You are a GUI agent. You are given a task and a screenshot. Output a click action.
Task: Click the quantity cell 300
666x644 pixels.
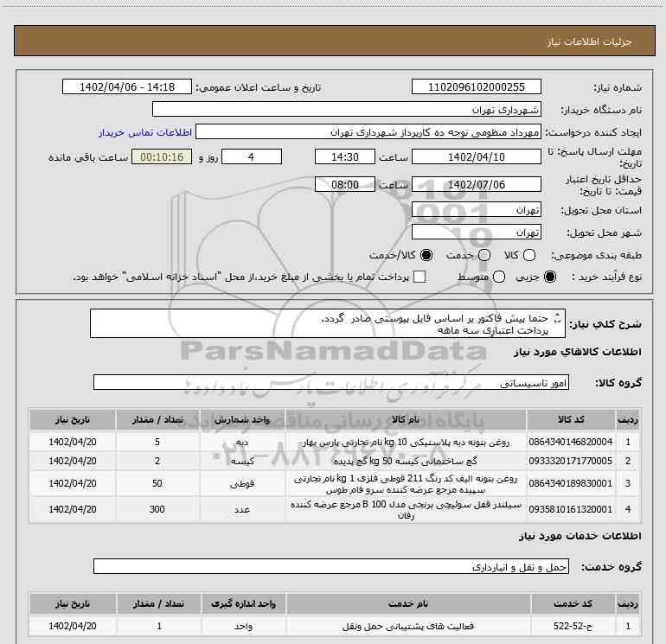coord(157,509)
